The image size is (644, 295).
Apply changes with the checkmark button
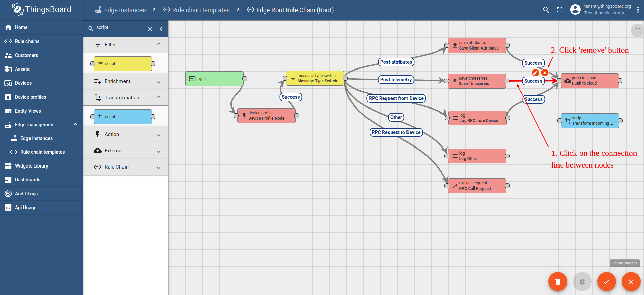click(606, 281)
